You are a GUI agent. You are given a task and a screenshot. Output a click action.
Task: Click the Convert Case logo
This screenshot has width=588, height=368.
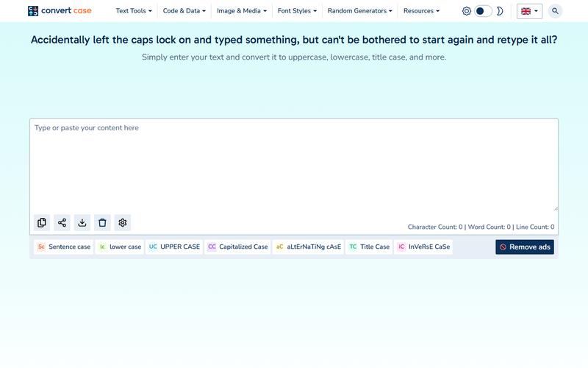tap(60, 11)
